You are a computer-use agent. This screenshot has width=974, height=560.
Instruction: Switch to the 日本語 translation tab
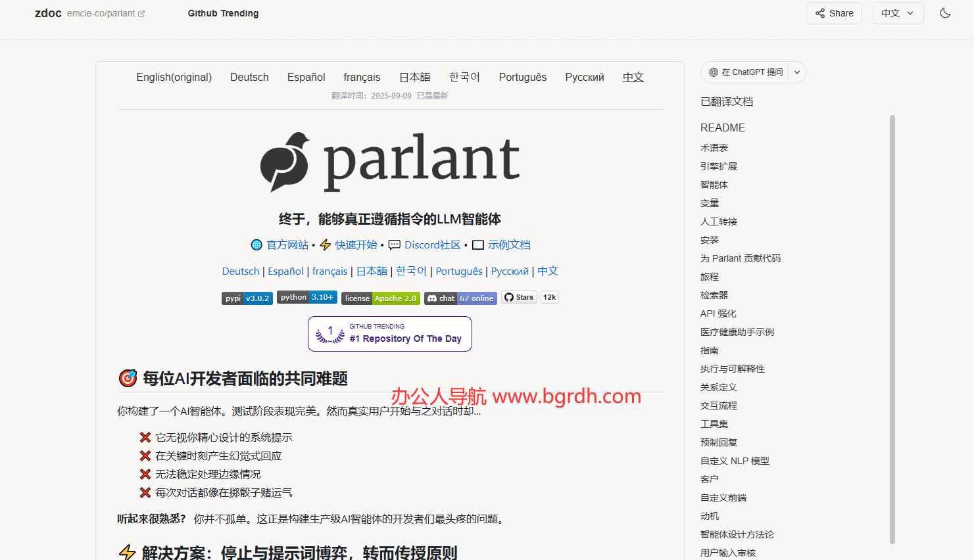[414, 77]
